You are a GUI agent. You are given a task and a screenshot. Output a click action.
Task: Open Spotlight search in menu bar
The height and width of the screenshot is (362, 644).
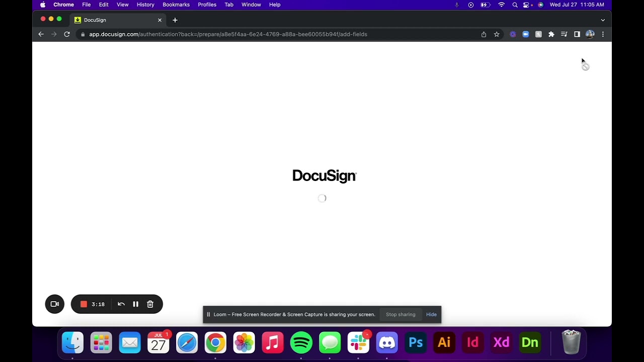[515, 5]
